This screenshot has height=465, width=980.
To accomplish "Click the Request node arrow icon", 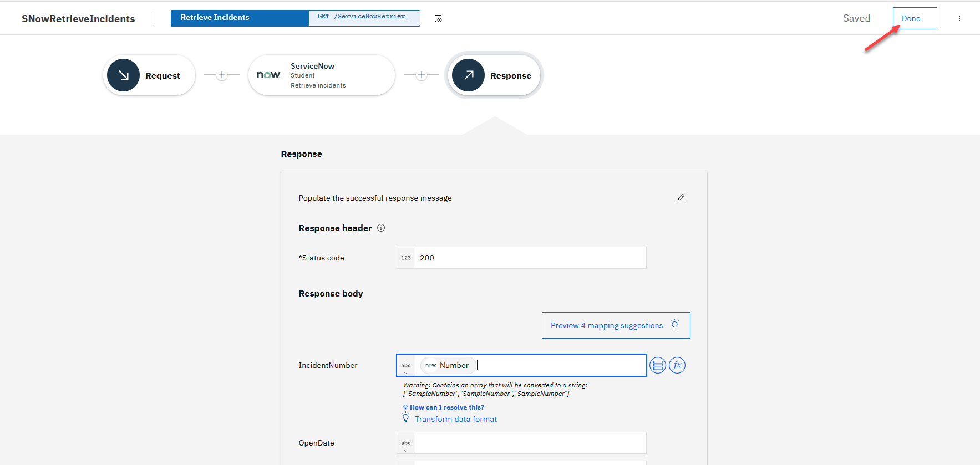I will [x=123, y=75].
